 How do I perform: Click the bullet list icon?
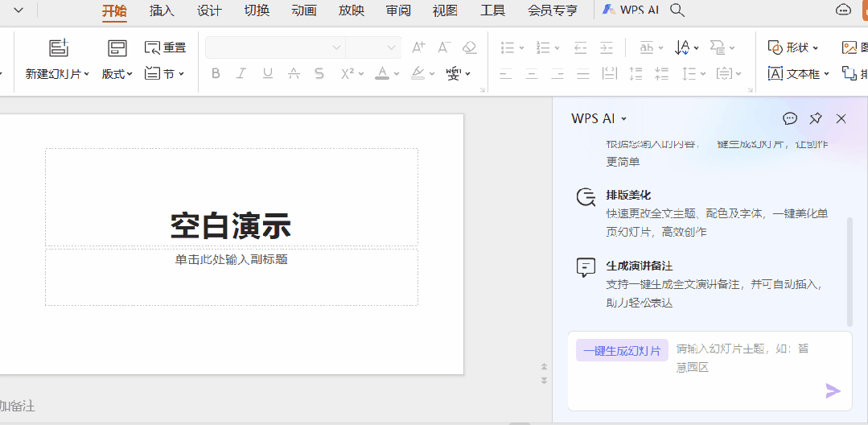[508, 47]
